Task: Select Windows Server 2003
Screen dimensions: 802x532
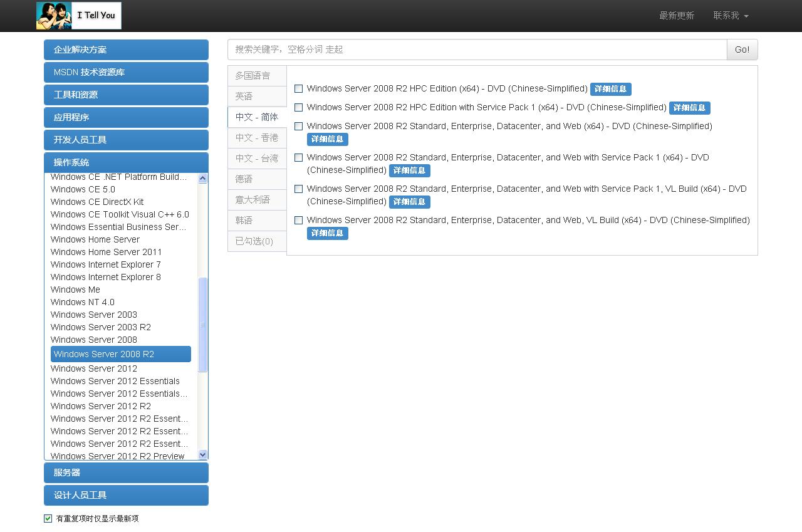Action: (x=94, y=315)
